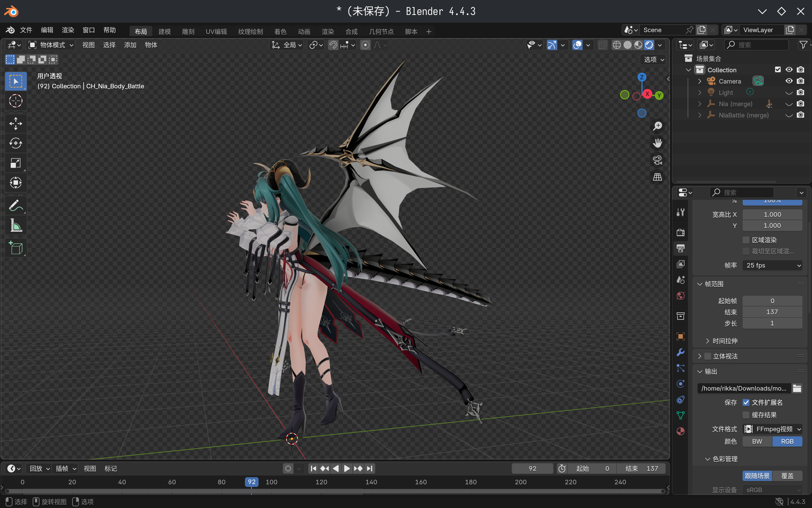Click the pan view hand icon

click(x=657, y=143)
